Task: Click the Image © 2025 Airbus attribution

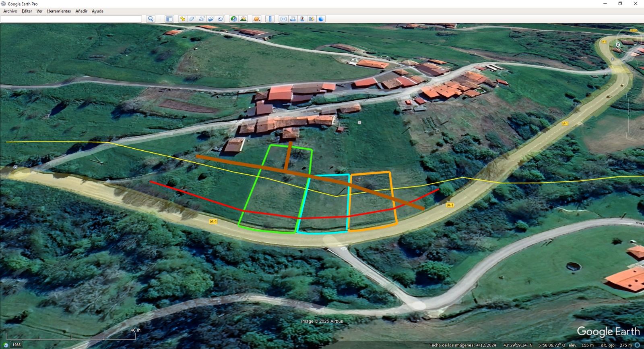Action: 322,321
